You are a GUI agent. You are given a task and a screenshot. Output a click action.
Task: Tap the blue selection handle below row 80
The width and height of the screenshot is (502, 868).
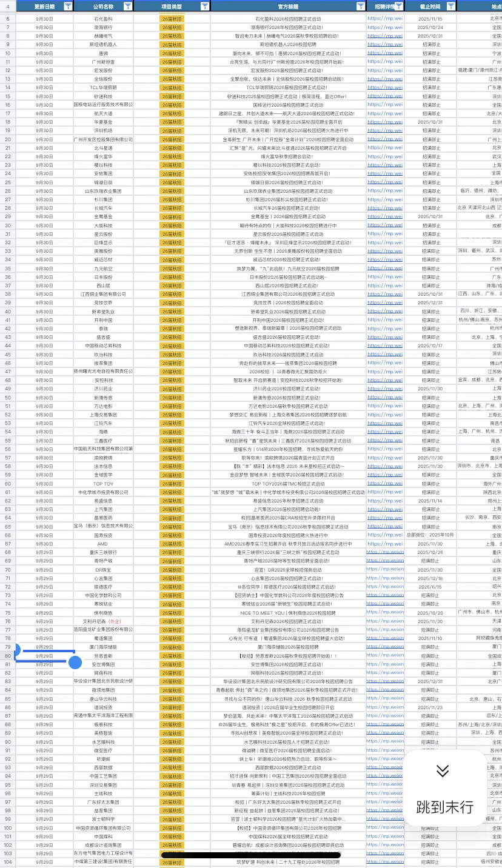[75, 662]
